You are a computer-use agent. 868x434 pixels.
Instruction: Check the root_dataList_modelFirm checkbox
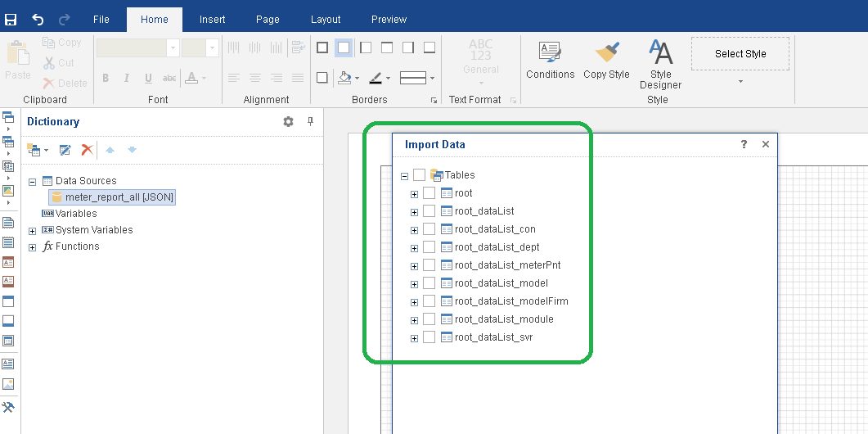(x=429, y=301)
